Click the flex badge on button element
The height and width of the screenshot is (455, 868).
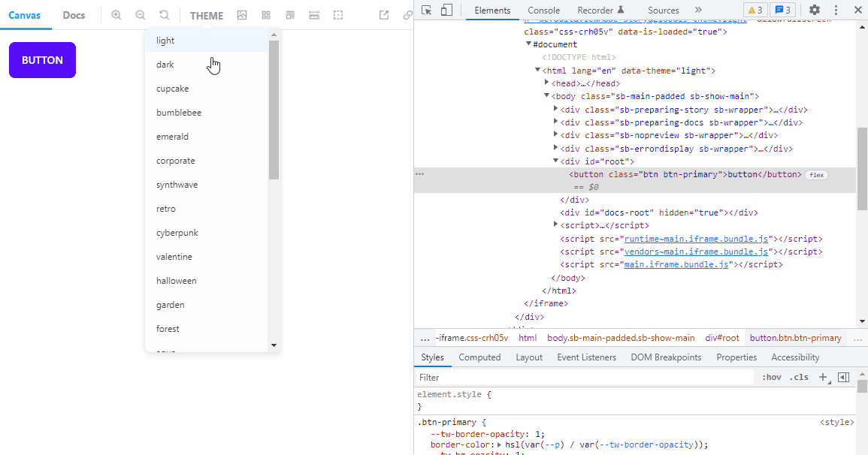click(816, 175)
